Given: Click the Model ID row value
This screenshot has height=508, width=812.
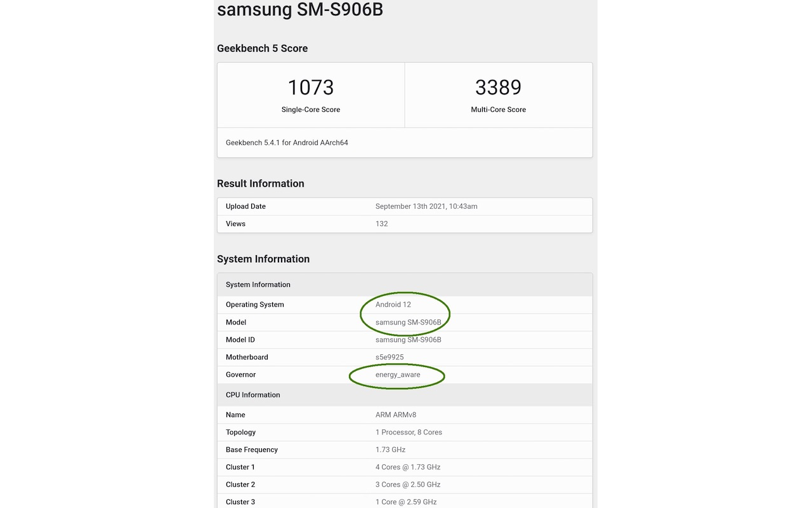Looking at the screenshot, I should tap(409, 340).
